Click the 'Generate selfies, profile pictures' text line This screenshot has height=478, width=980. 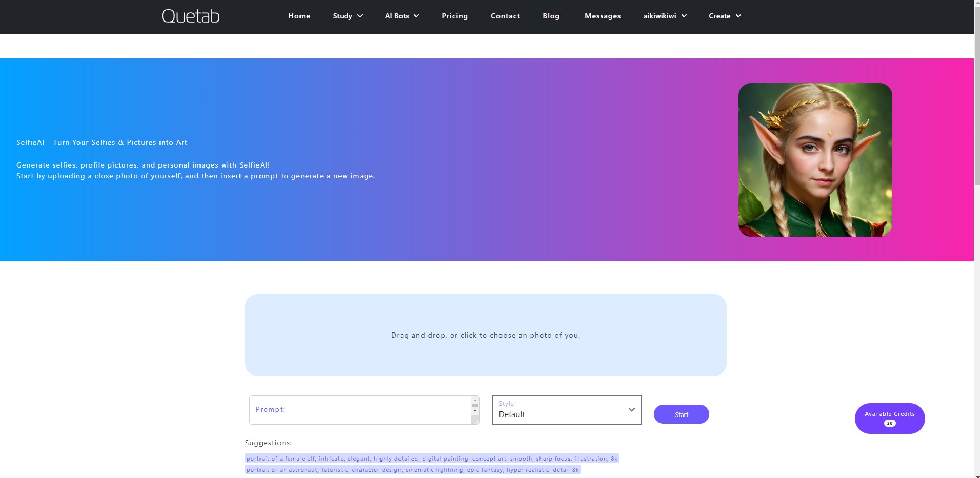[x=143, y=165]
